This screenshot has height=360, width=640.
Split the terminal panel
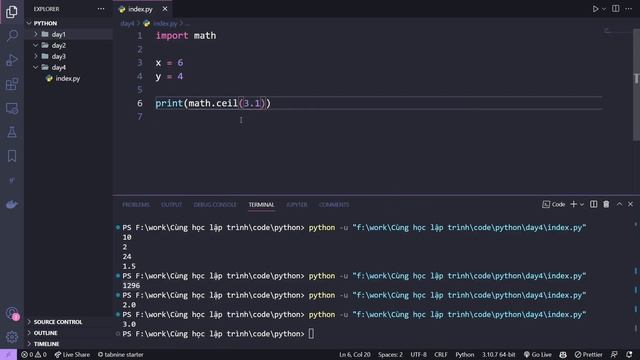click(x=593, y=204)
